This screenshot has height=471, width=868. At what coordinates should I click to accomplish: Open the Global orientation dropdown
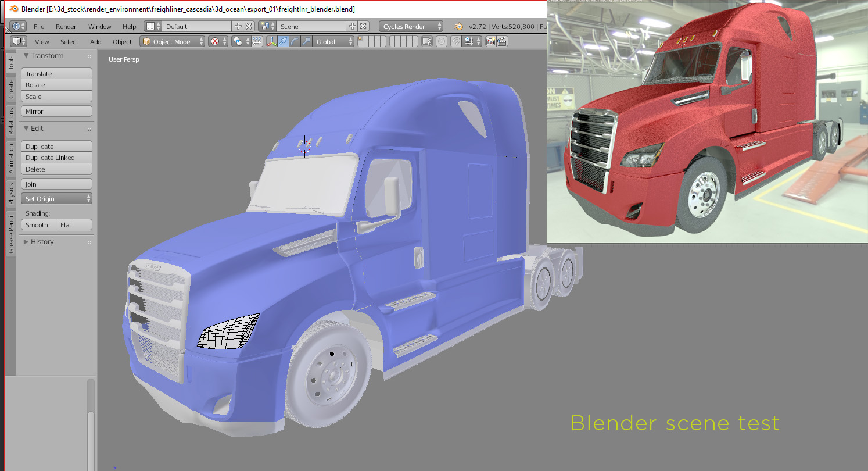[333, 42]
